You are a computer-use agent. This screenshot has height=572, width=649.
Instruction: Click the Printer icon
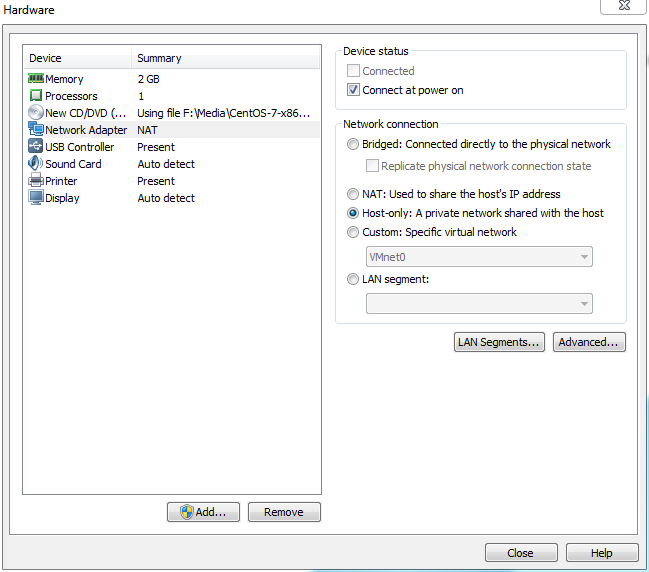click(36, 180)
